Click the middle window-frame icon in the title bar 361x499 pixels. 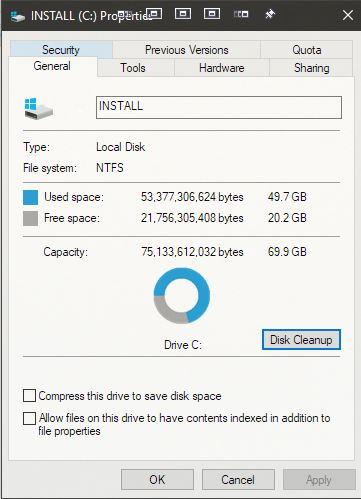[183, 14]
